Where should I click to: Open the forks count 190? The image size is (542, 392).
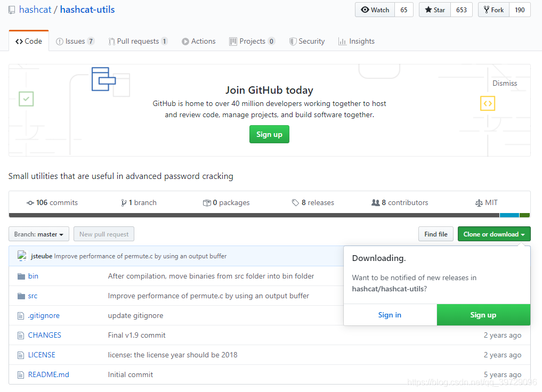520,10
